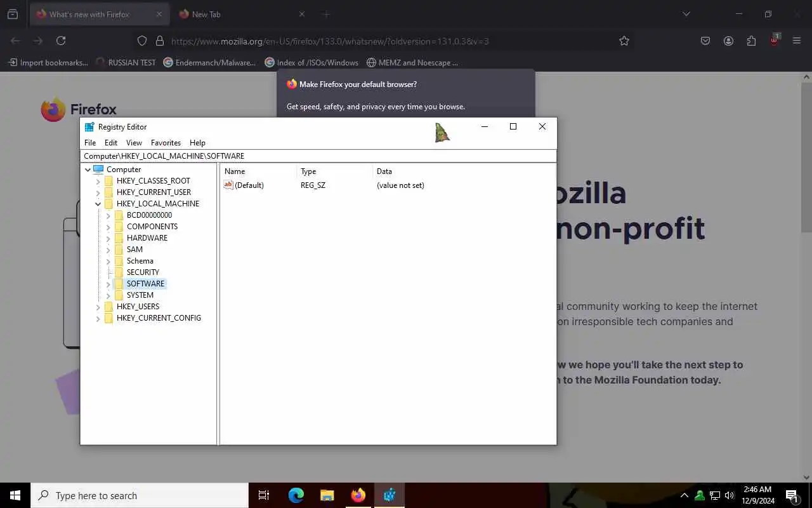812x508 pixels.
Task: Open the View menu in Registry Editor
Action: tap(134, 143)
